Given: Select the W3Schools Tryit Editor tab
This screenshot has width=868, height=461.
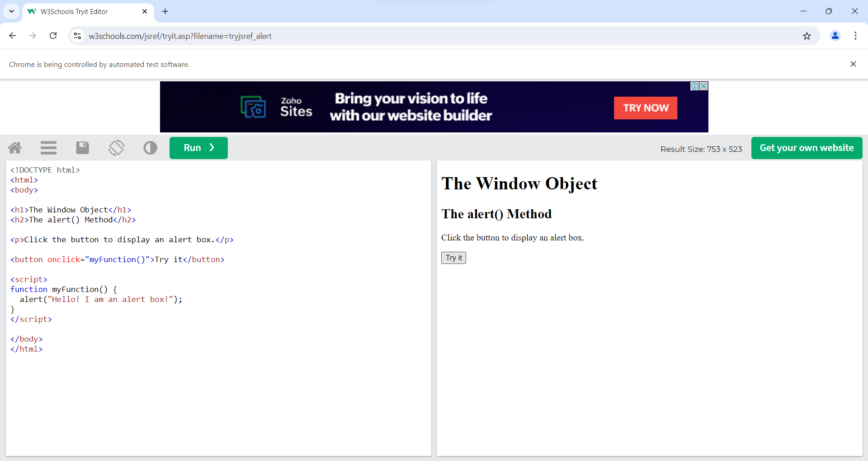Looking at the screenshot, I should point(81,12).
